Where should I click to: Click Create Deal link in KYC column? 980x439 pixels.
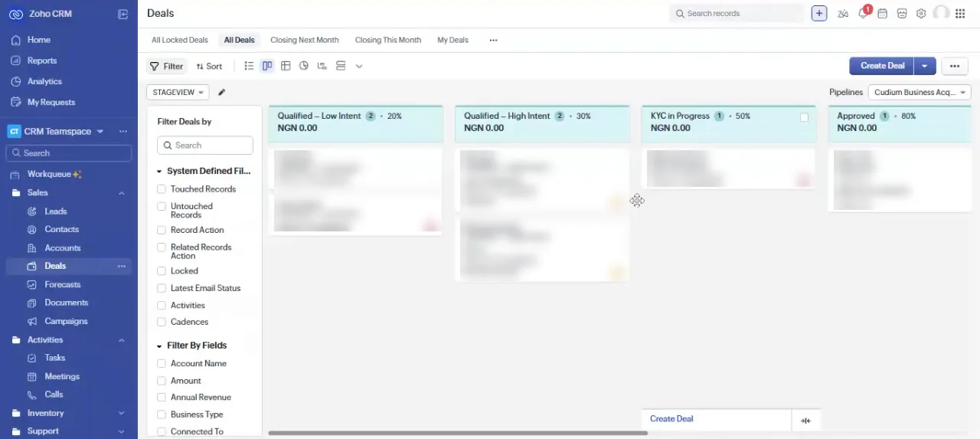pyautogui.click(x=671, y=419)
